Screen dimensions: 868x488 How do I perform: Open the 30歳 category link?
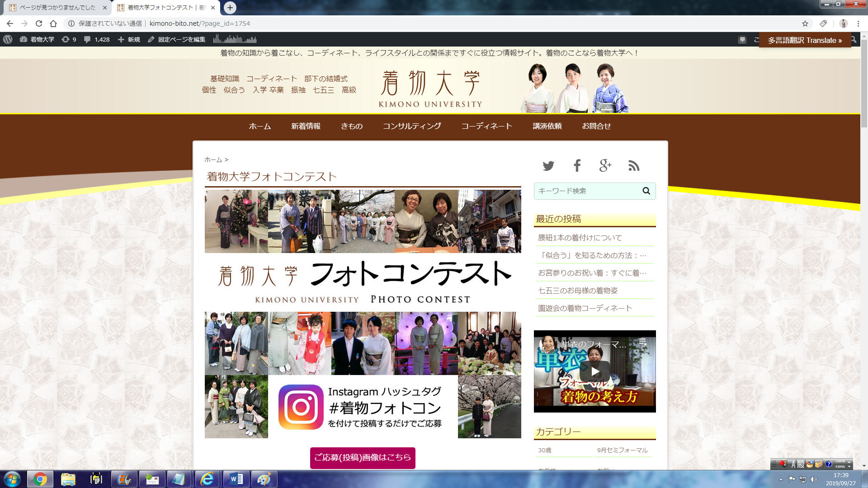point(545,450)
